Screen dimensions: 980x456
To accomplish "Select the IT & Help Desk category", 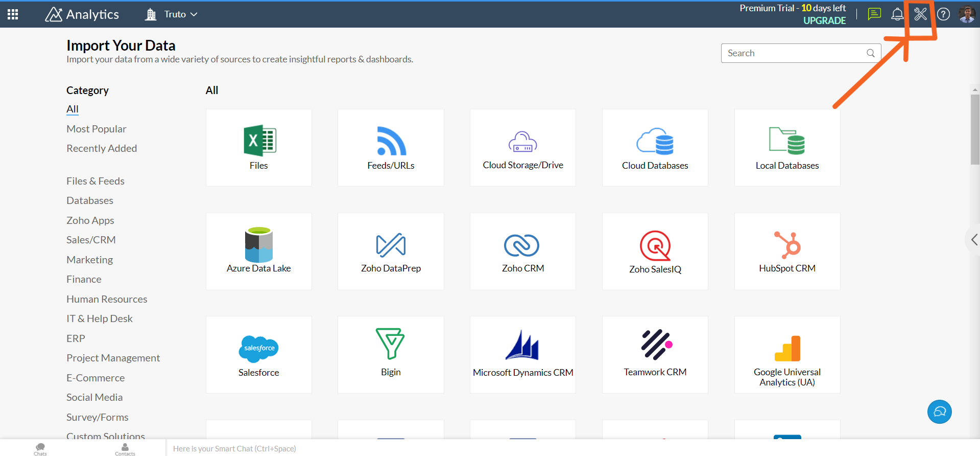I will [x=100, y=318].
